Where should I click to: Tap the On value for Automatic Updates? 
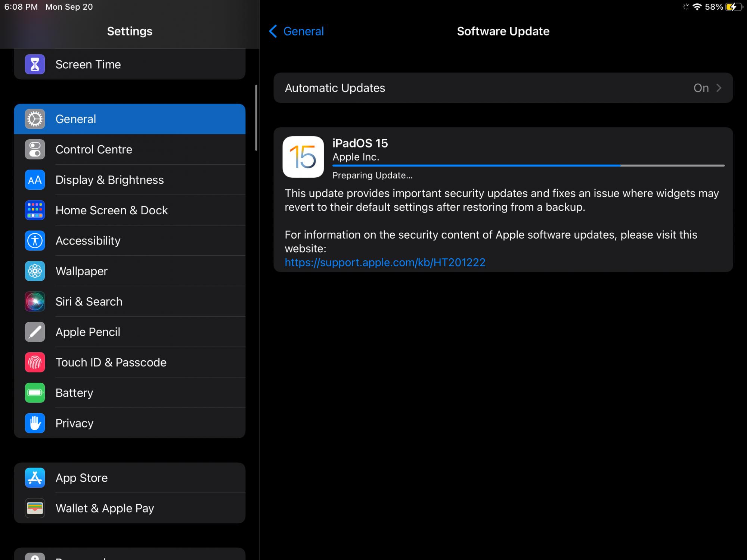click(x=701, y=88)
